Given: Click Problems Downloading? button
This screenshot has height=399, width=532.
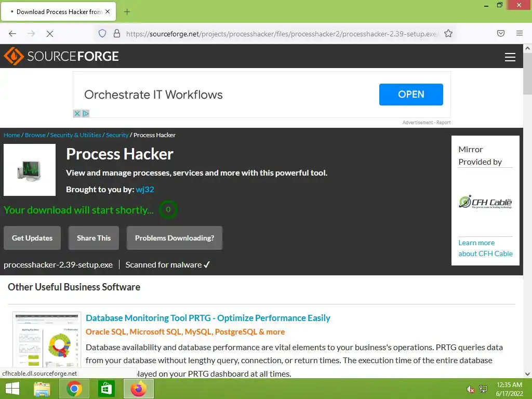Looking at the screenshot, I should (175, 238).
